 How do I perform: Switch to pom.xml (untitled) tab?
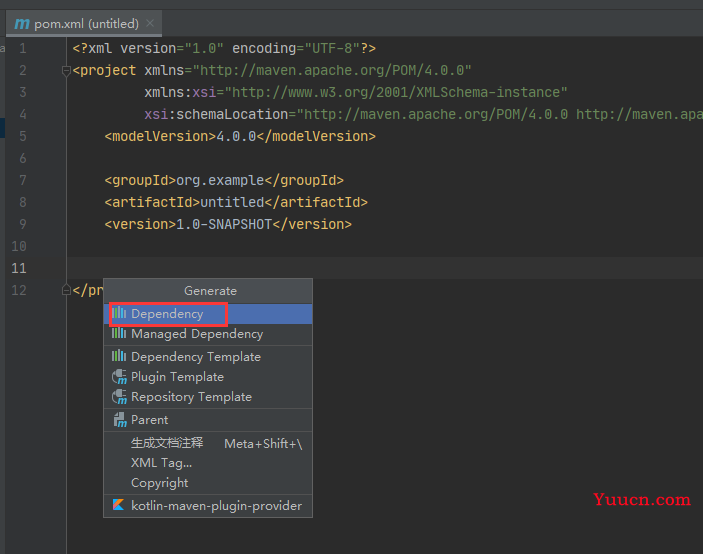pos(84,24)
